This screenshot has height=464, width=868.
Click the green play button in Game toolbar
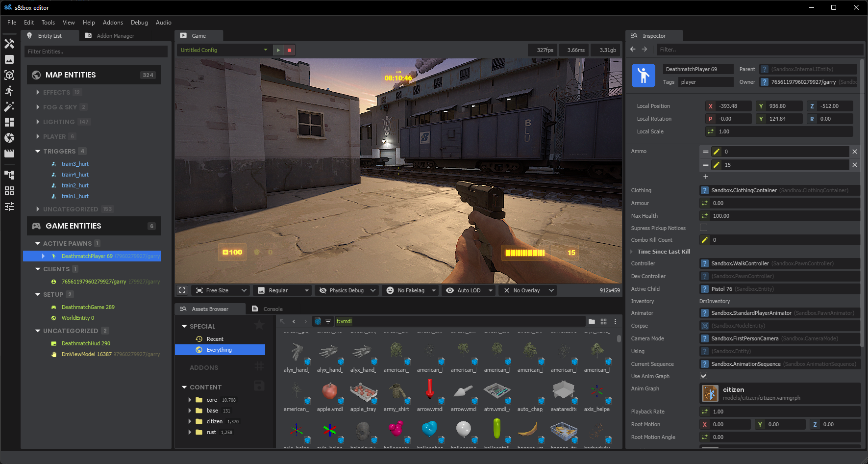pos(278,50)
